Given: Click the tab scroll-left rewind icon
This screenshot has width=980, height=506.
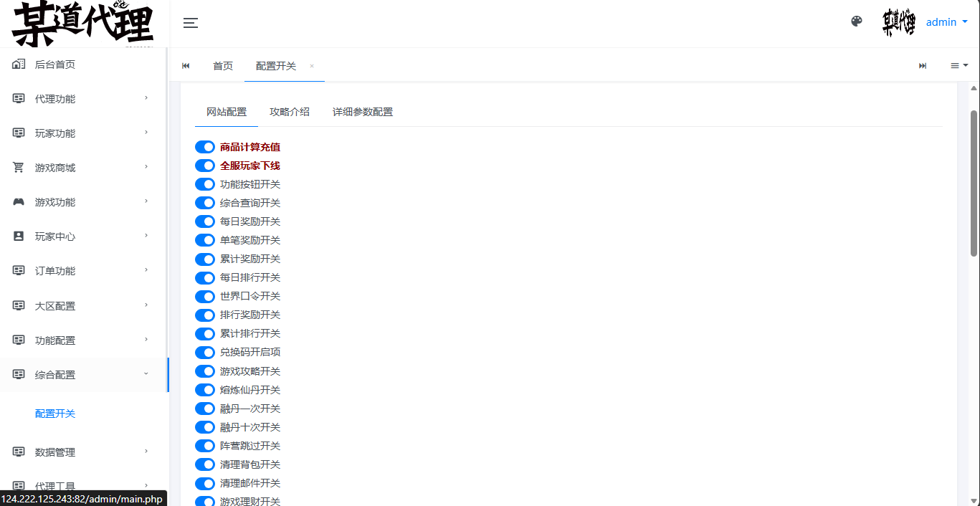Looking at the screenshot, I should (x=186, y=66).
